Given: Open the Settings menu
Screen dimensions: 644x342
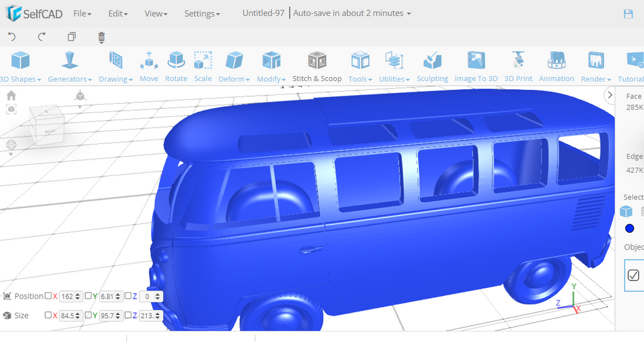Looking at the screenshot, I should point(202,13).
